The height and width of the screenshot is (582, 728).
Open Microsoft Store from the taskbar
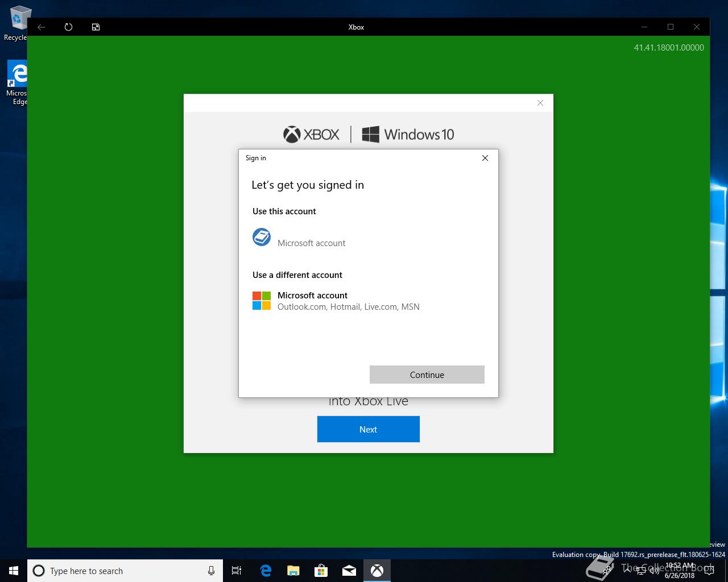point(321,571)
